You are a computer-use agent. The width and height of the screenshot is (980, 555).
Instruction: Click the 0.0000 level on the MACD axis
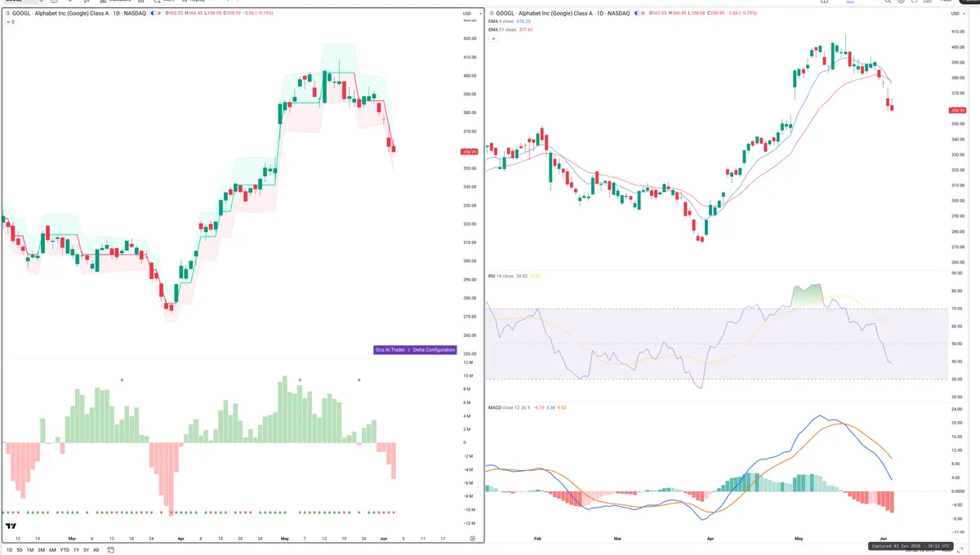click(x=958, y=491)
